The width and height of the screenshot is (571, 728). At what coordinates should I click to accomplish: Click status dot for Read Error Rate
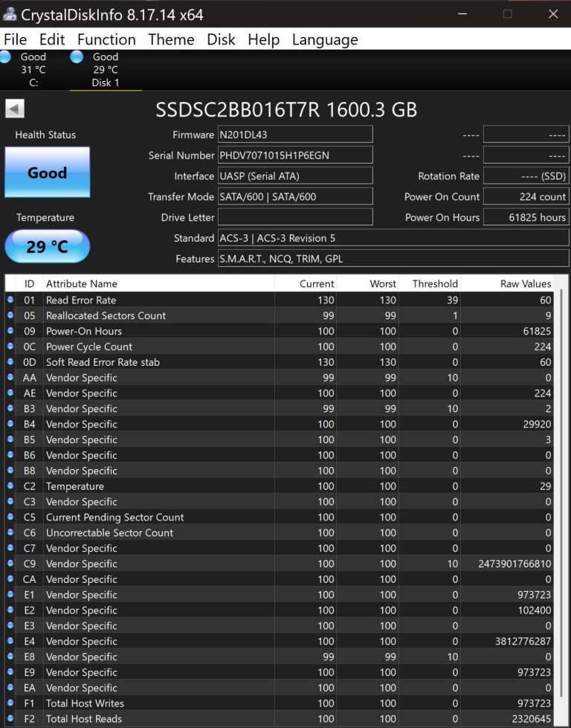click(x=10, y=300)
